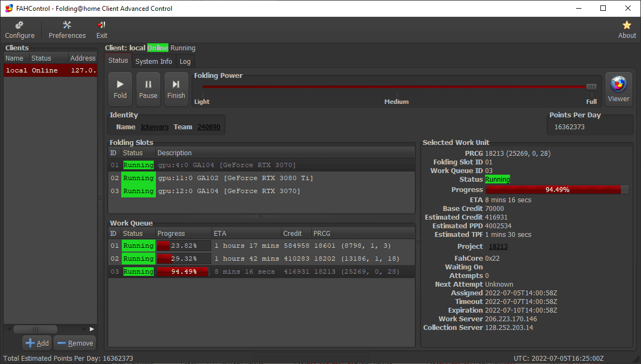Click the Points Per Day value 16362373
641x364 pixels.
pos(570,127)
